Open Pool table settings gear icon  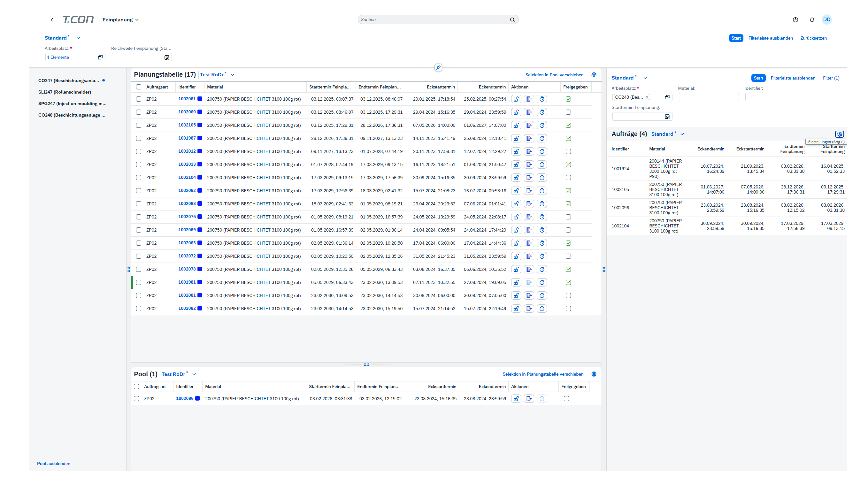coord(594,374)
